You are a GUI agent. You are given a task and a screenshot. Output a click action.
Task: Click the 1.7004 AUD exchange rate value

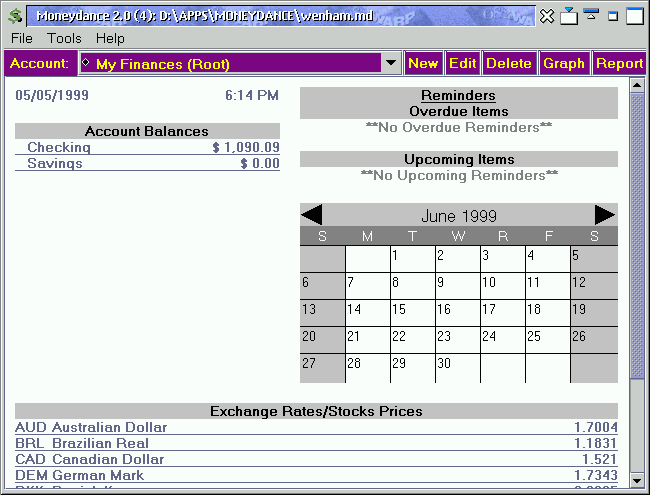(x=596, y=427)
